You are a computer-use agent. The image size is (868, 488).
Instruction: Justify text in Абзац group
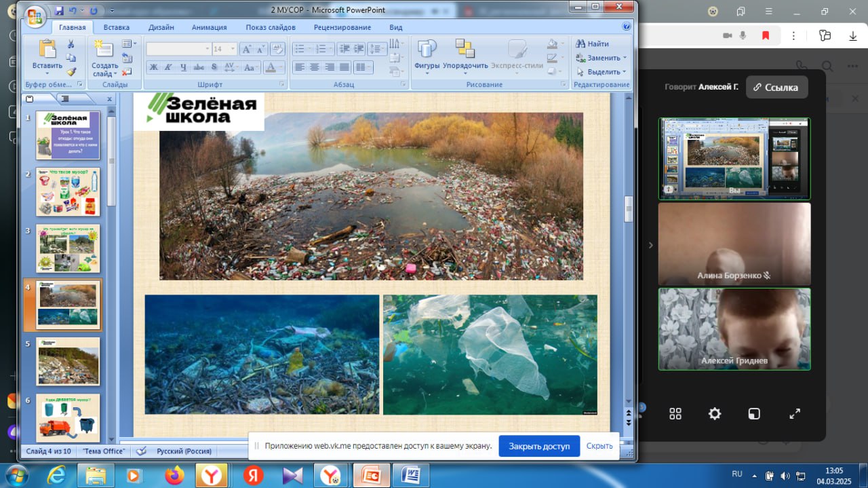[344, 67]
